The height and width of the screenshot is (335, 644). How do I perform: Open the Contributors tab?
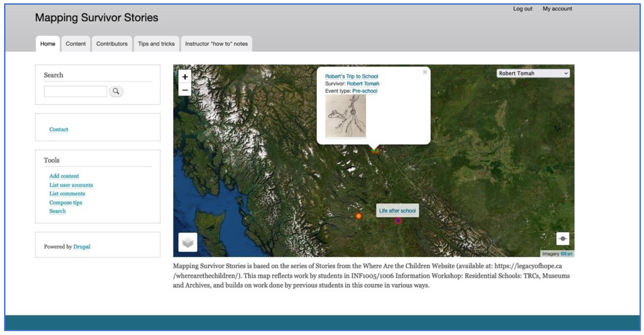pos(112,44)
